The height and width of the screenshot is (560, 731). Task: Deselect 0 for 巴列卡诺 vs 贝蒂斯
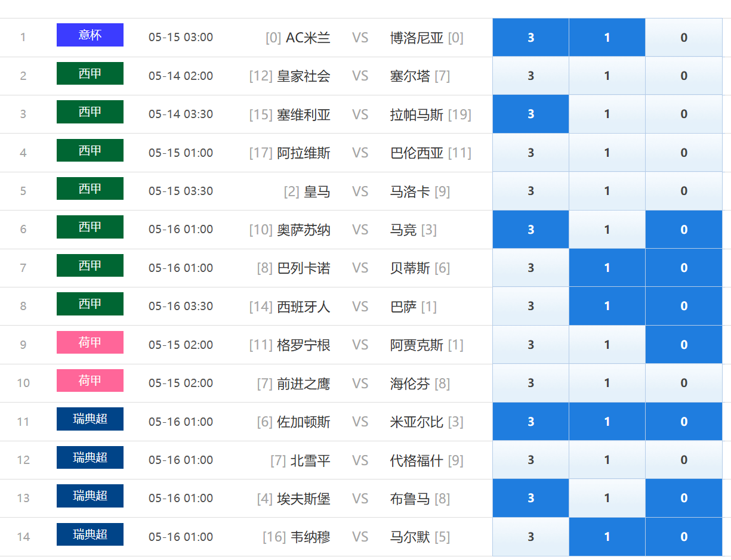[684, 268]
